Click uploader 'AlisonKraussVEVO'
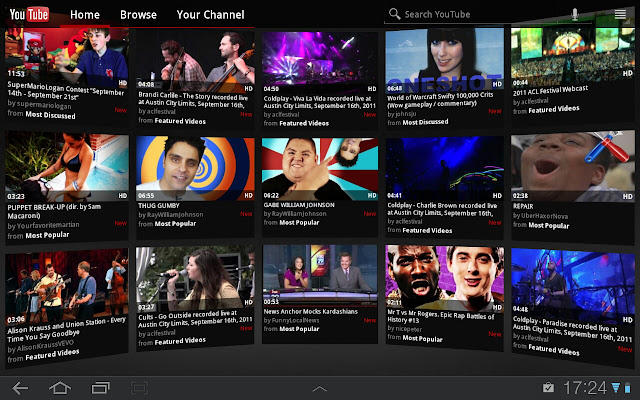Image resolution: width=640 pixels, height=400 pixels. point(46,346)
